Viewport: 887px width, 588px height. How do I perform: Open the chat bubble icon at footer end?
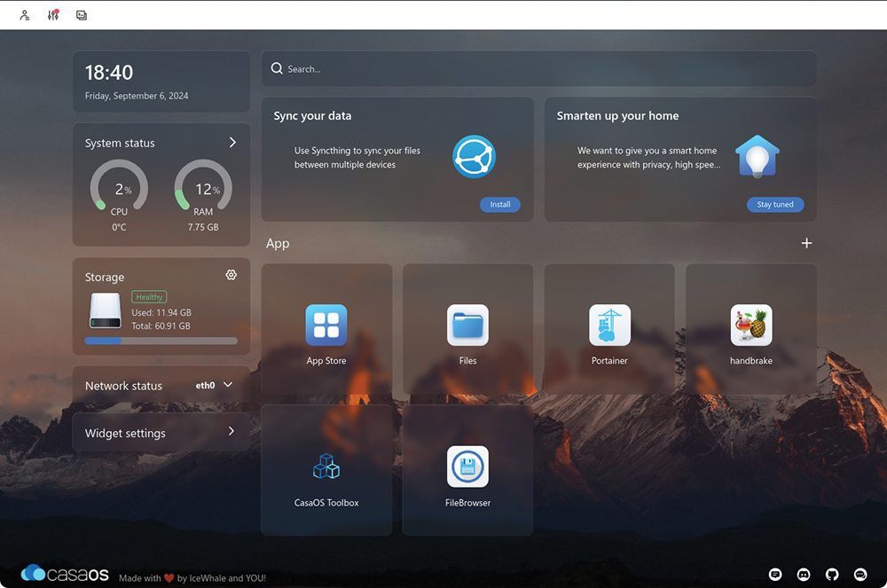tap(860, 575)
